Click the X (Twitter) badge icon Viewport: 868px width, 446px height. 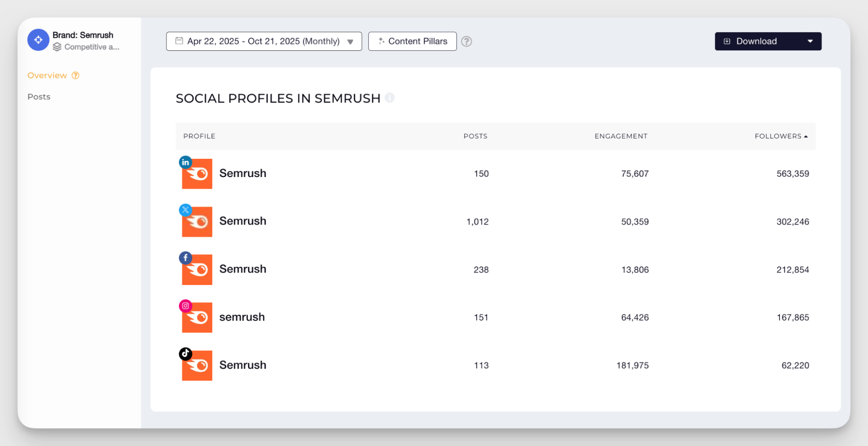pos(185,210)
